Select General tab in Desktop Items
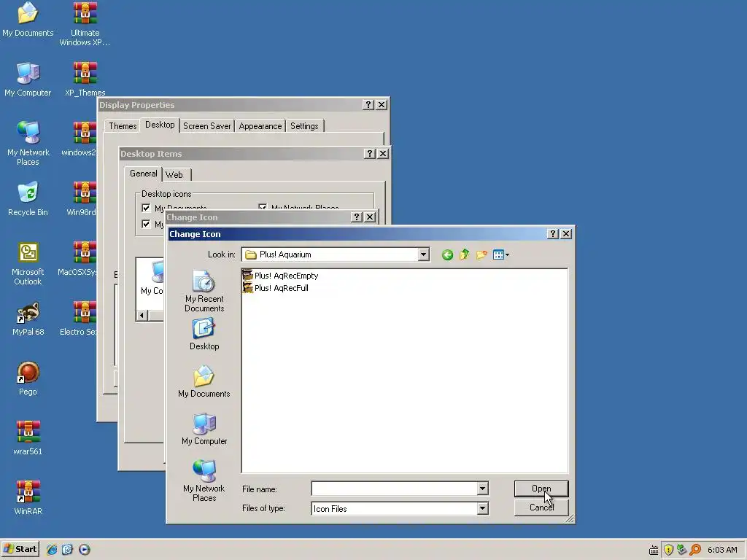This screenshot has width=747, height=560. [144, 174]
